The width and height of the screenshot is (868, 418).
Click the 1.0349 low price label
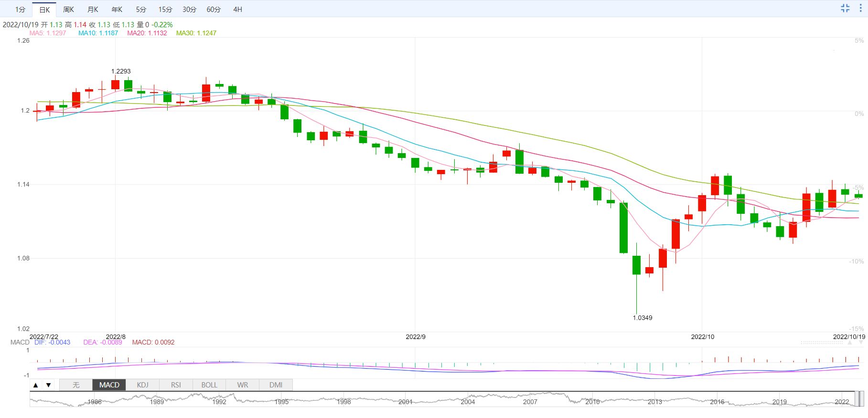click(643, 318)
